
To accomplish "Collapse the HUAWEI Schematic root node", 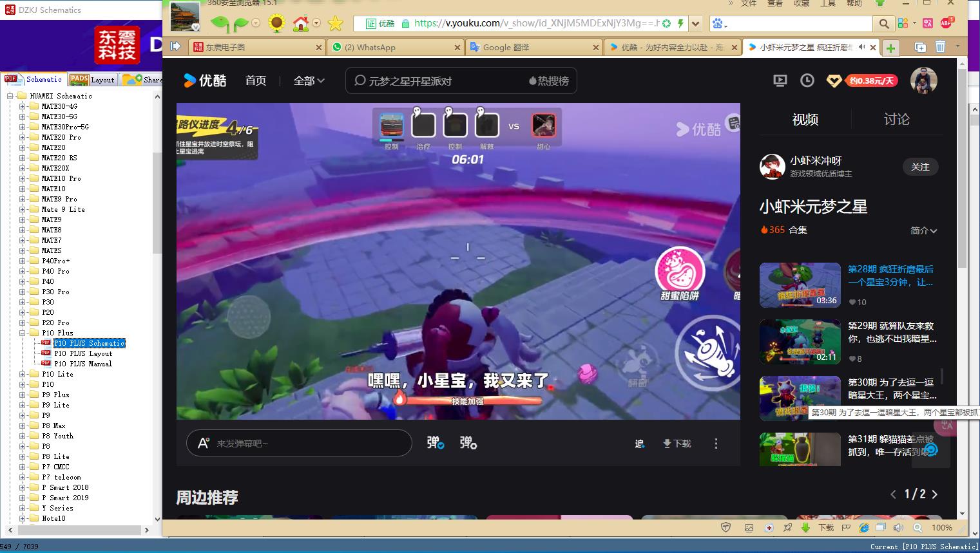I will click(x=10, y=96).
